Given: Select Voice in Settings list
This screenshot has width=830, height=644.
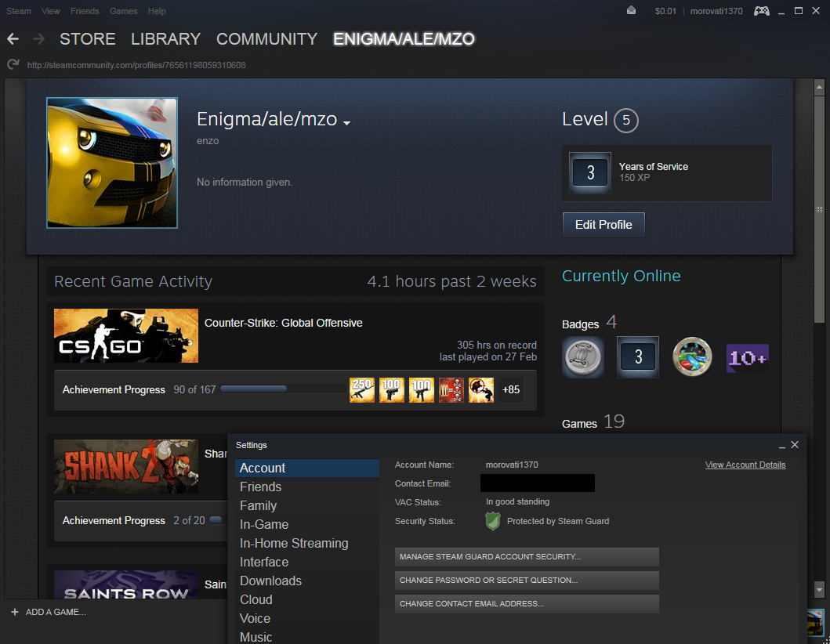Looking at the screenshot, I should coord(307,619).
